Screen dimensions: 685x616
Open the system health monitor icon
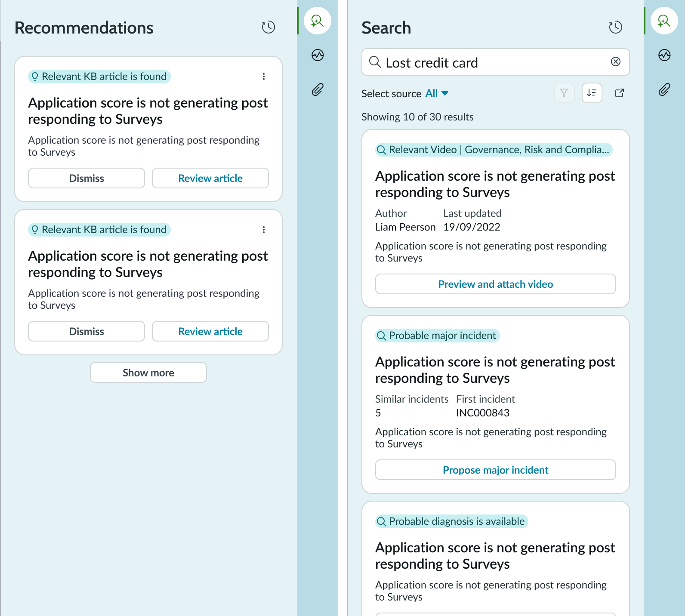click(317, 55)
